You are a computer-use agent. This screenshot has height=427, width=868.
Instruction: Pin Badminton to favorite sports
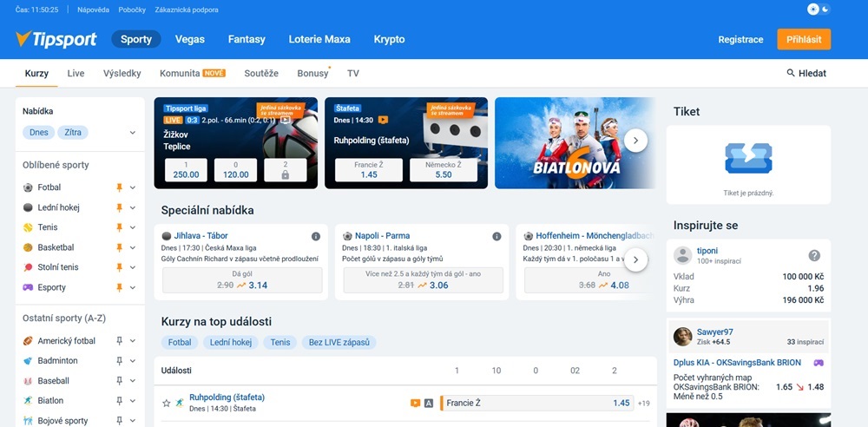coord(119,360)
